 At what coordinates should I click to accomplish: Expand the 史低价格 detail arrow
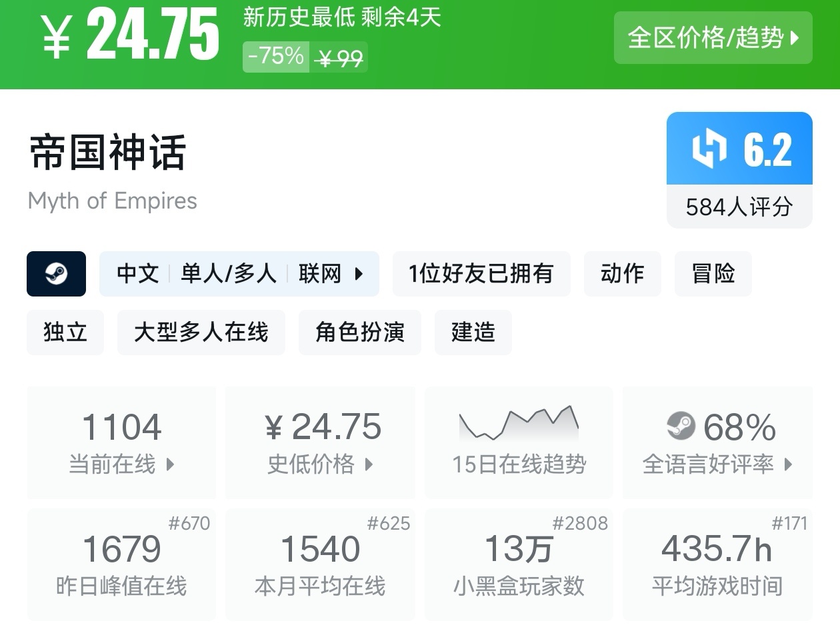tap(369, 464)
